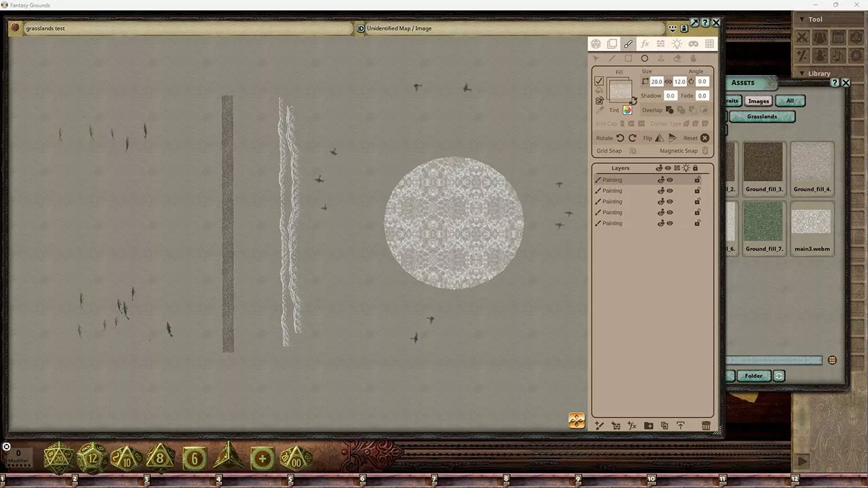The height and width of the screenshot is (488, 868).
Task: Click the Grasslands breadcrumb in Assets
Action: click(762, 117)
